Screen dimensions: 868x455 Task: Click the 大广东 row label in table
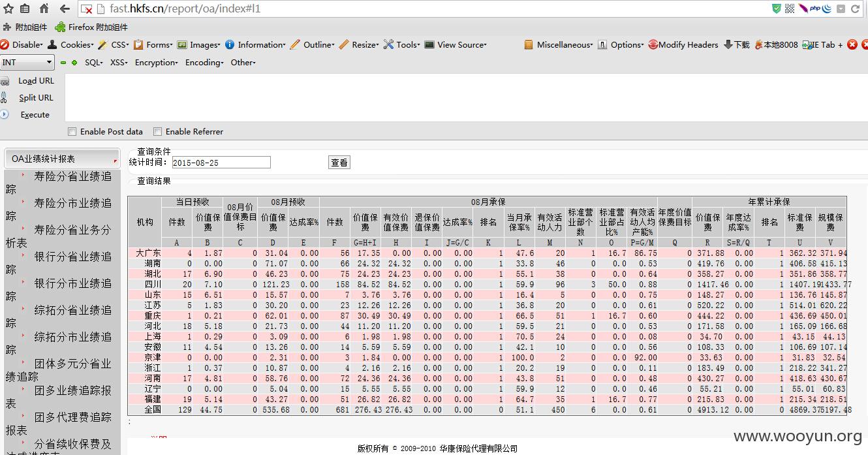[x=148, y=253]
